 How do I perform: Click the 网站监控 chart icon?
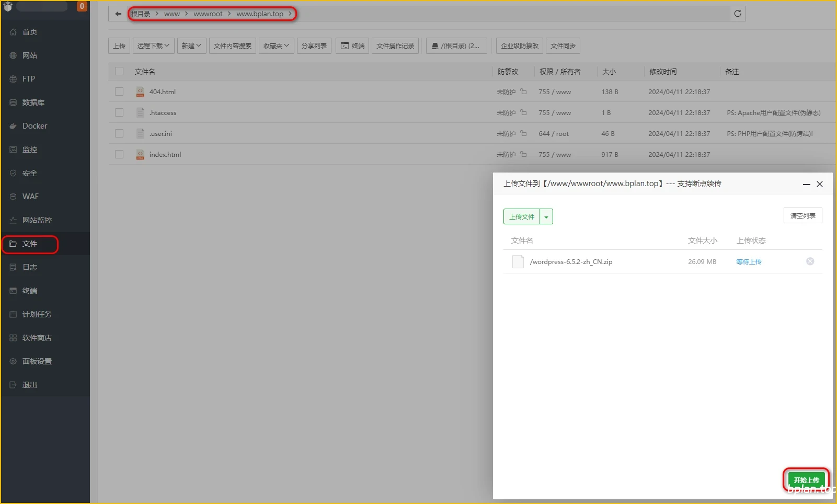[13, 220]
